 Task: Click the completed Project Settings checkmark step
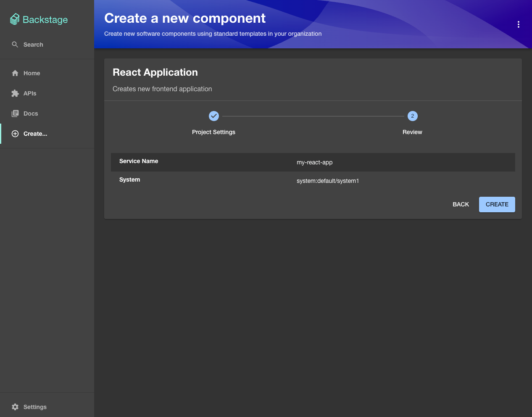pos(214,116)
